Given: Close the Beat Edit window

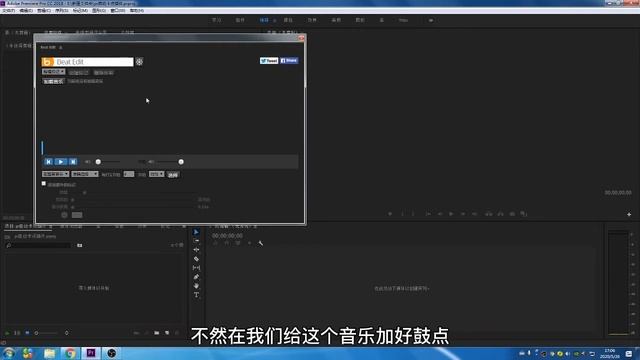Looking at the screenshot, I should click(x=301, y=38).
